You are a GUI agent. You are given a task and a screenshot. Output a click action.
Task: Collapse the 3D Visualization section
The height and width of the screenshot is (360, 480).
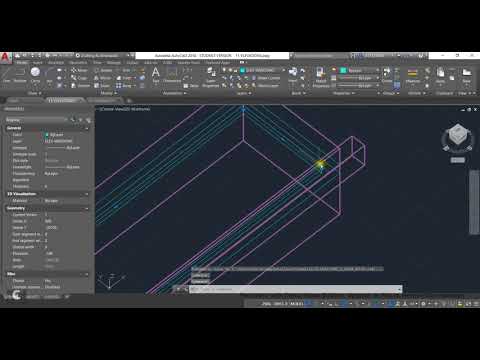tap(87, 194)
